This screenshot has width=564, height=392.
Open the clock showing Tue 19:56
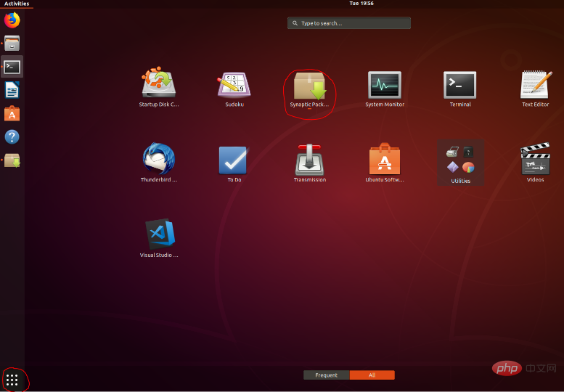[361, 3]
